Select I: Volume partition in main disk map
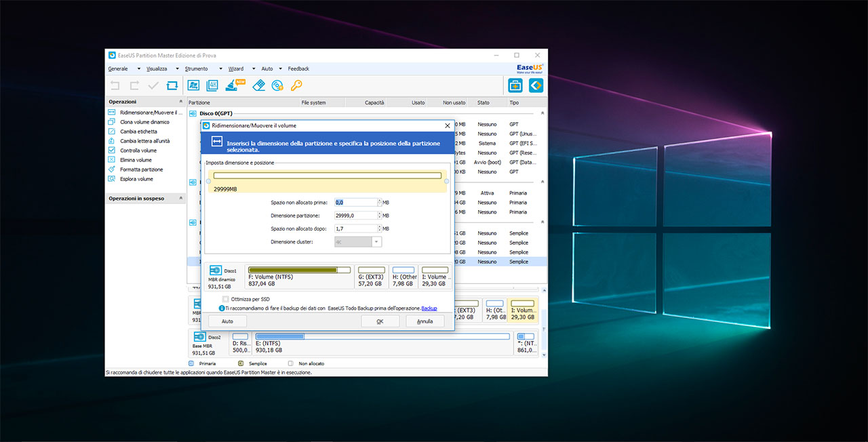This screenshot has width=868, height=442. point(522,310)
